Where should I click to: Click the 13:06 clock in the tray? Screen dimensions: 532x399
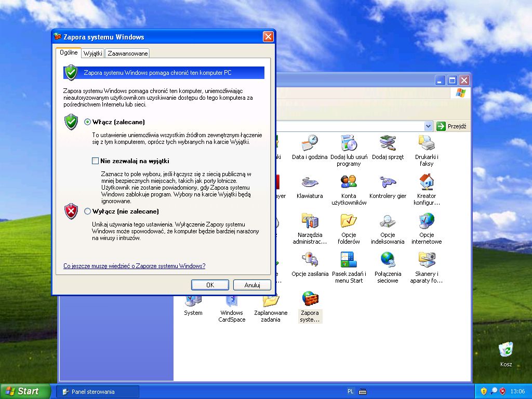pos(518,392)
